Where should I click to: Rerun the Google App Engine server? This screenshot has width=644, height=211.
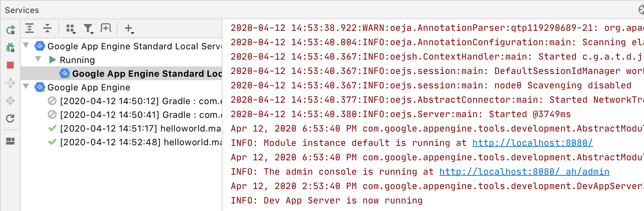(x=10, y=30)
